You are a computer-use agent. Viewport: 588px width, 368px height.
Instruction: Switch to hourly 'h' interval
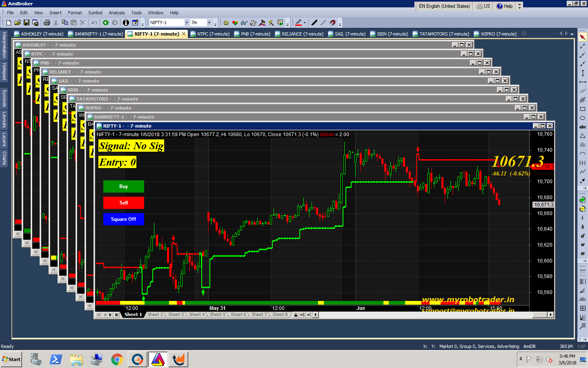(583, 227)
